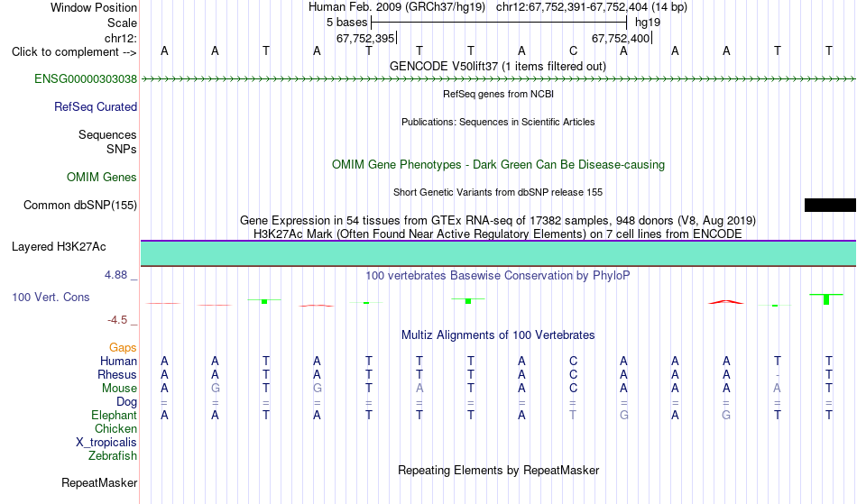Open the OMIM Genes track label
This screenshot has height=504, width=857.
[101, 177]
